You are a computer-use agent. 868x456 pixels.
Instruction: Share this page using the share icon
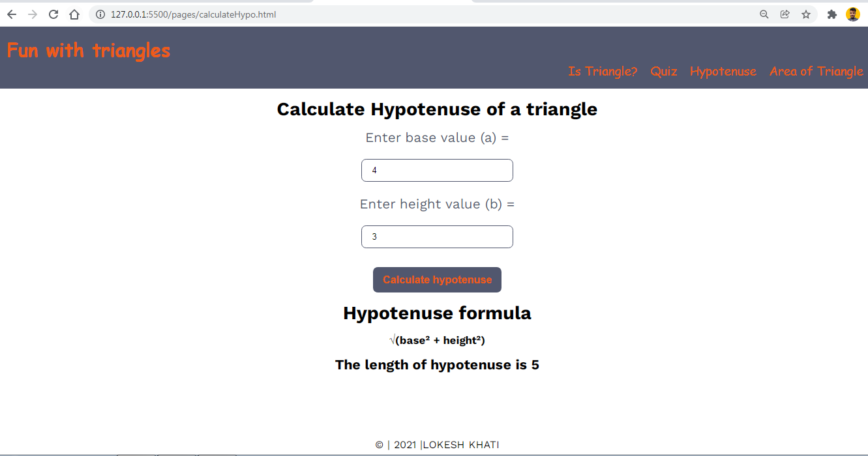785,14
